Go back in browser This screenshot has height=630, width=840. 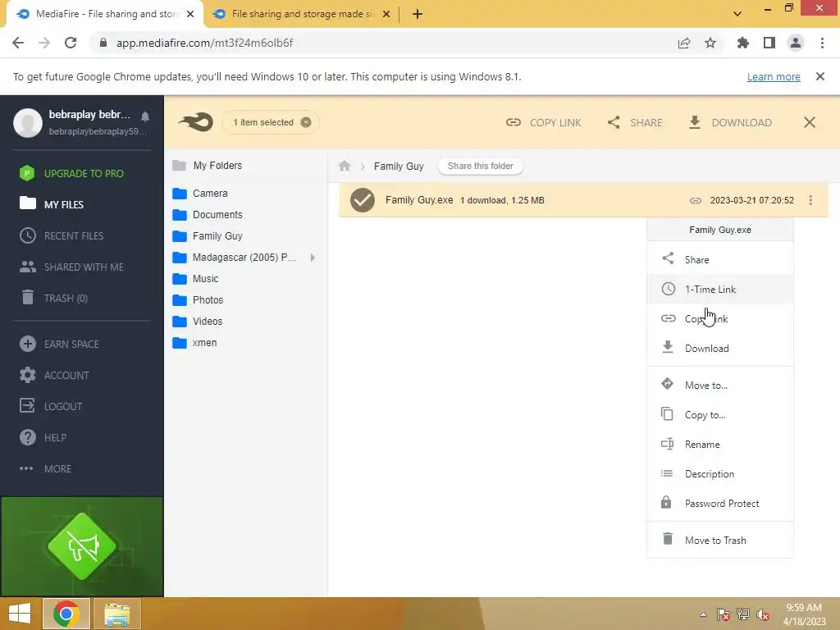(x=18, y=43)
